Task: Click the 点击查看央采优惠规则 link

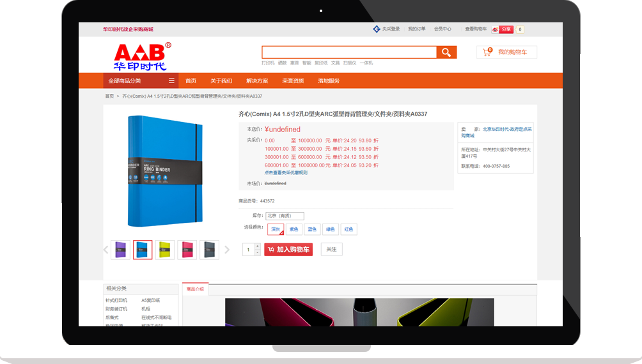Action: click(x=286, y=173)
